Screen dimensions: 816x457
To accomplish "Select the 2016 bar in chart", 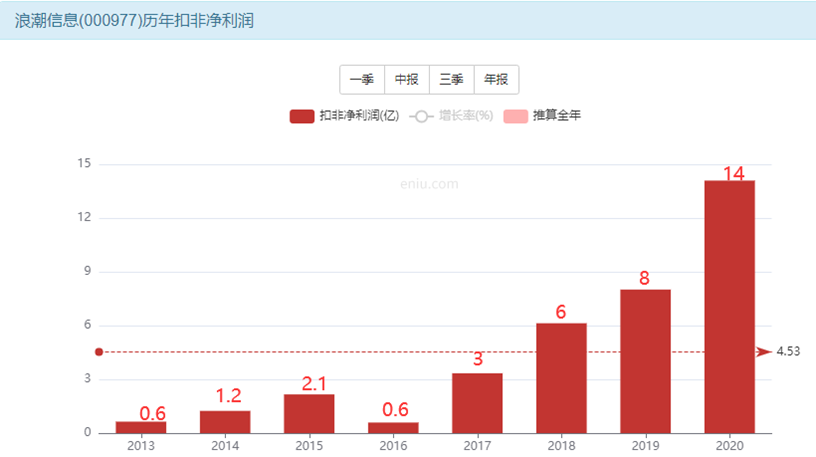I will (393, 428).
